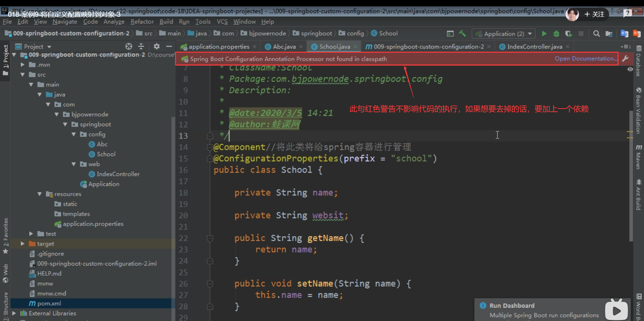Click the stop square icon
This screenshot has height=321, width=644.
pyautogui.click(x=581, y=34)
